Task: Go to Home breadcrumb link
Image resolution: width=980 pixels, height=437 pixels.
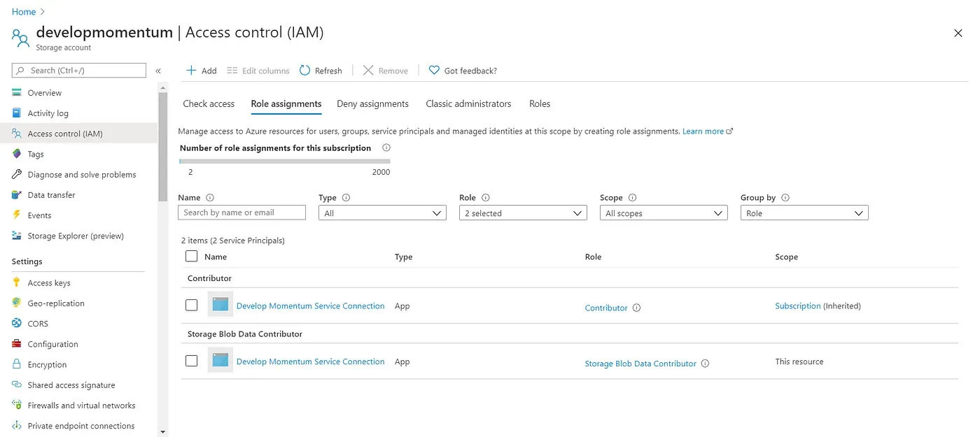Action: [24, 12]
